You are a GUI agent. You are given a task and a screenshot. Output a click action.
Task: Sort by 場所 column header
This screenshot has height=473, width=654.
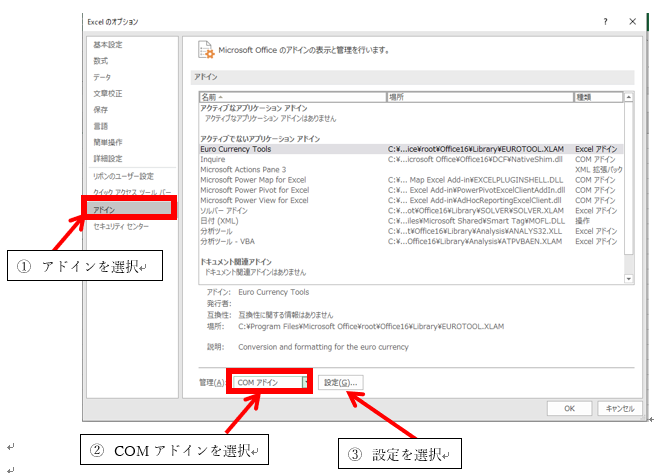[x=480, y=97]
